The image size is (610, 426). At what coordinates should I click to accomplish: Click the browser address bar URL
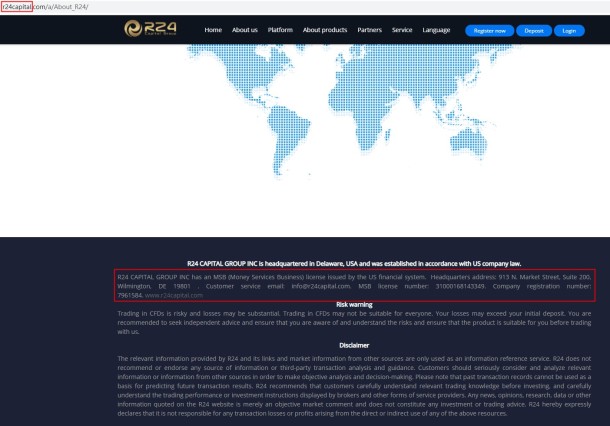click(45, 7)
